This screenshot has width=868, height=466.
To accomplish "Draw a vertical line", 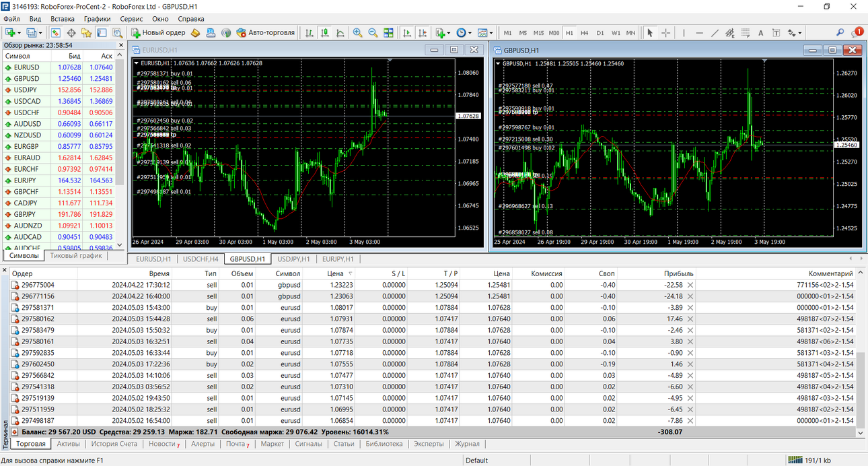I will pyautogui.click(x=684, y=32).
